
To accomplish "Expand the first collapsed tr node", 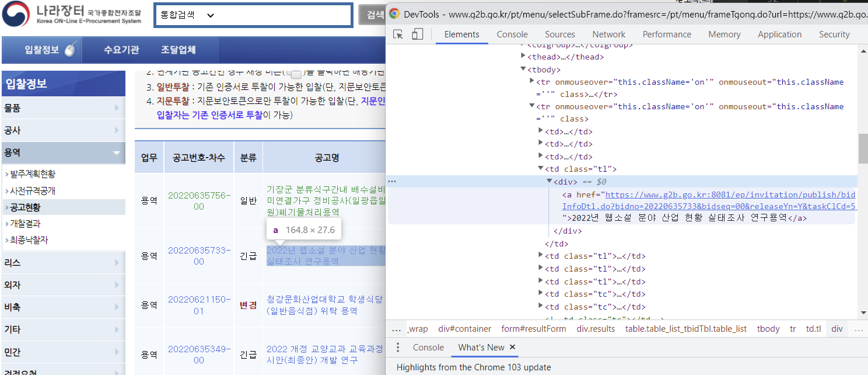I will (x=532, y=82).
